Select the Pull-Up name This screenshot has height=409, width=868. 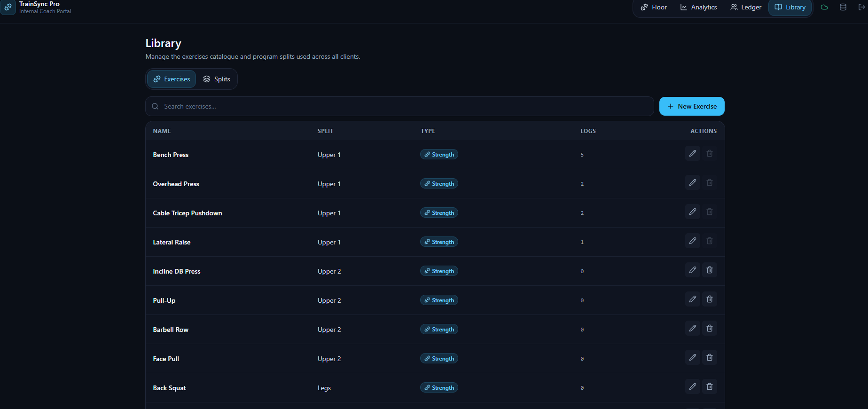coord(164,300)
